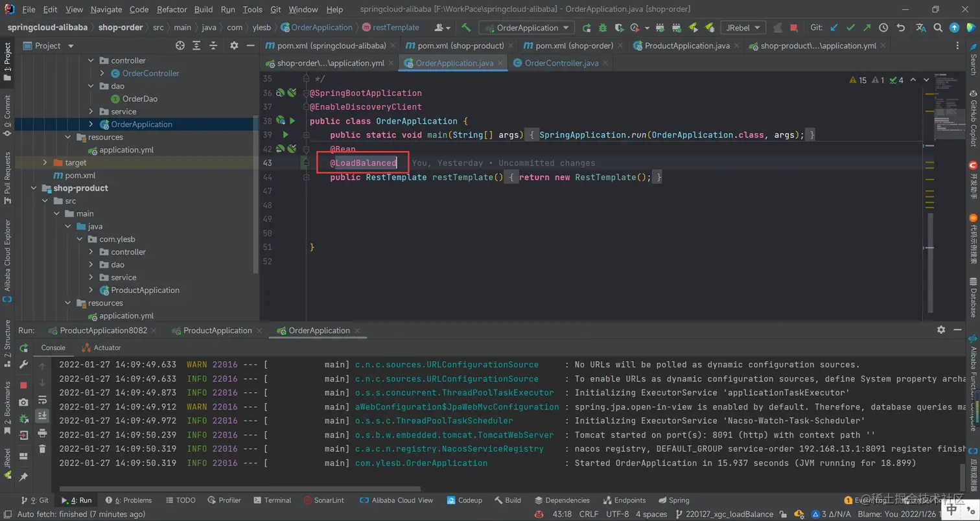Rerun process in Run tool window

(x=23, y=349)
